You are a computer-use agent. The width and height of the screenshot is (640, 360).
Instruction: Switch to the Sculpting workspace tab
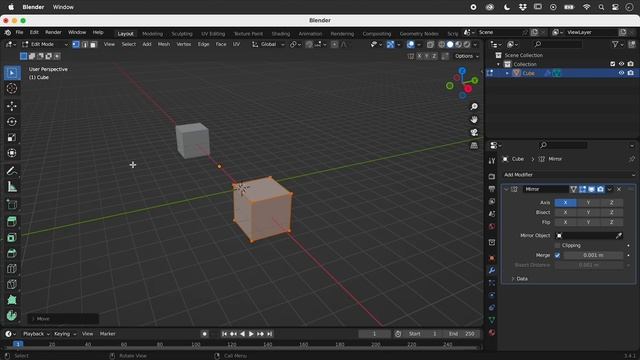[182, 34]
